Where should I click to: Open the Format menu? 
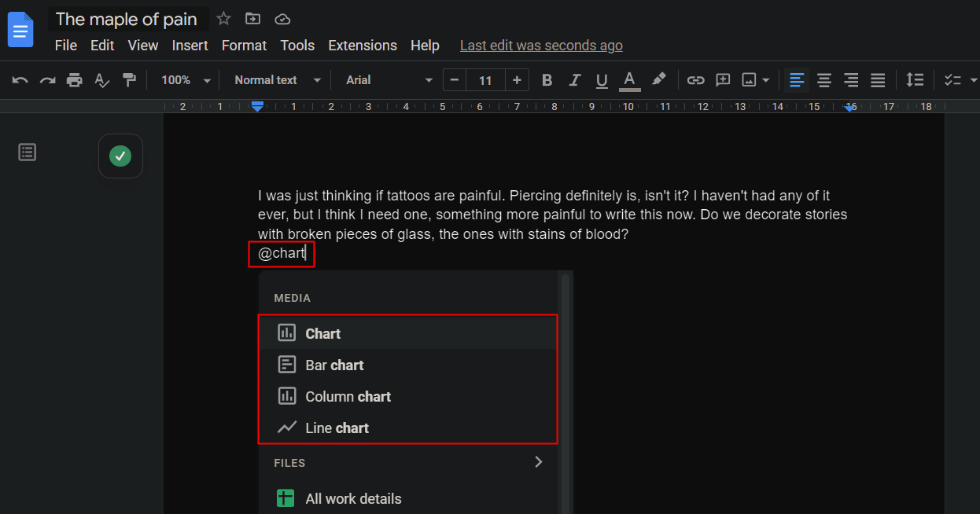(x=244, y=46)
